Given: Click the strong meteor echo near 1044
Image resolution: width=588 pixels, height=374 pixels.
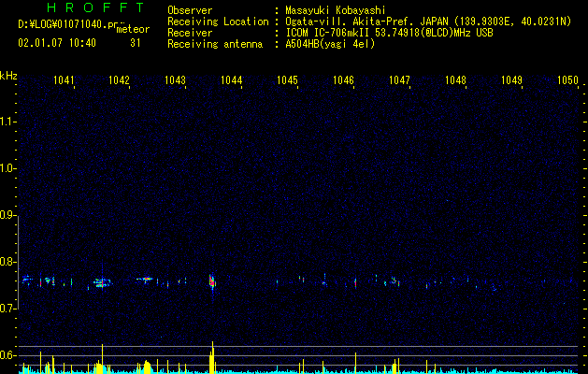Looking at the screenshot, I should click(212, 282).
